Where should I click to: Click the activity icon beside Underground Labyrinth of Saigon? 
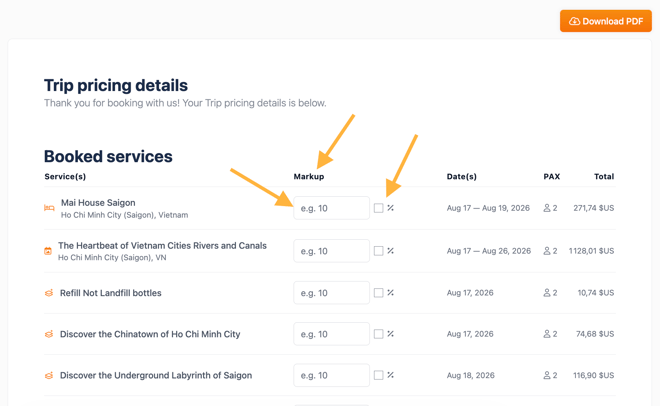click(49, 375)
